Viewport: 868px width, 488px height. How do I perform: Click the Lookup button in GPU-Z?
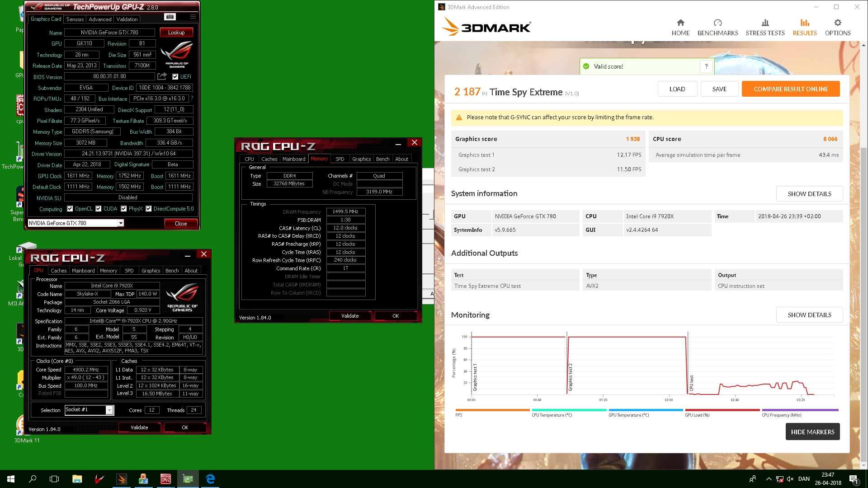point(176,33)
